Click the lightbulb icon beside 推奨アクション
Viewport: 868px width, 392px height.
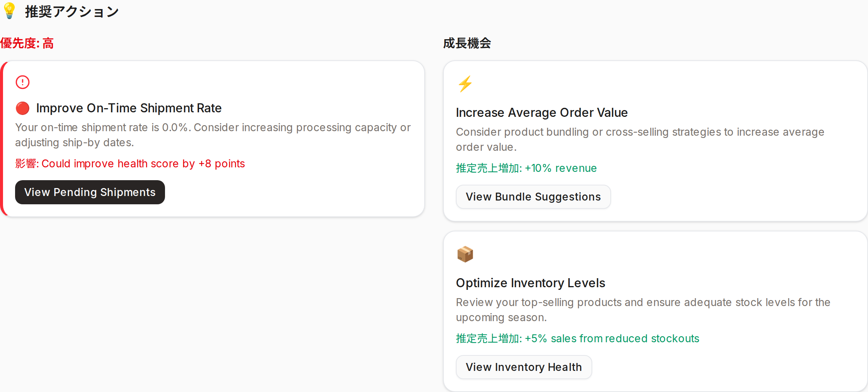9,11
